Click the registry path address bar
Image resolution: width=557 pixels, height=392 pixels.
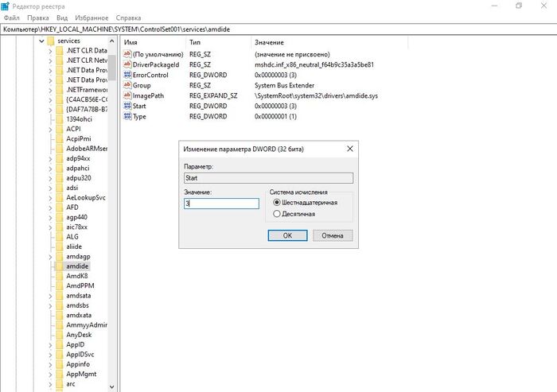coord(278,29)
